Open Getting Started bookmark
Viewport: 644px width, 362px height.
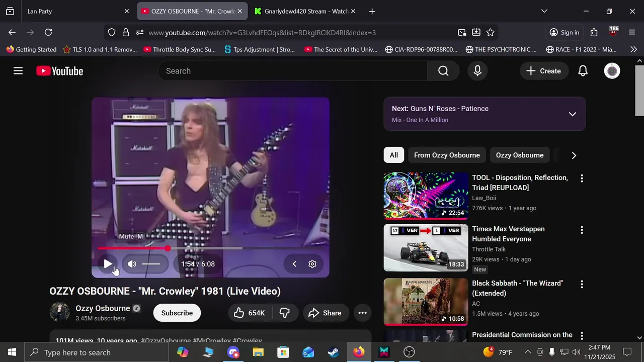tap(31, 49)
